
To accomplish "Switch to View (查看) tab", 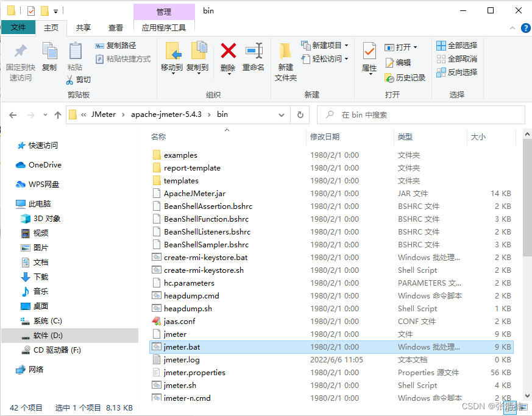I will coord(116,28).
